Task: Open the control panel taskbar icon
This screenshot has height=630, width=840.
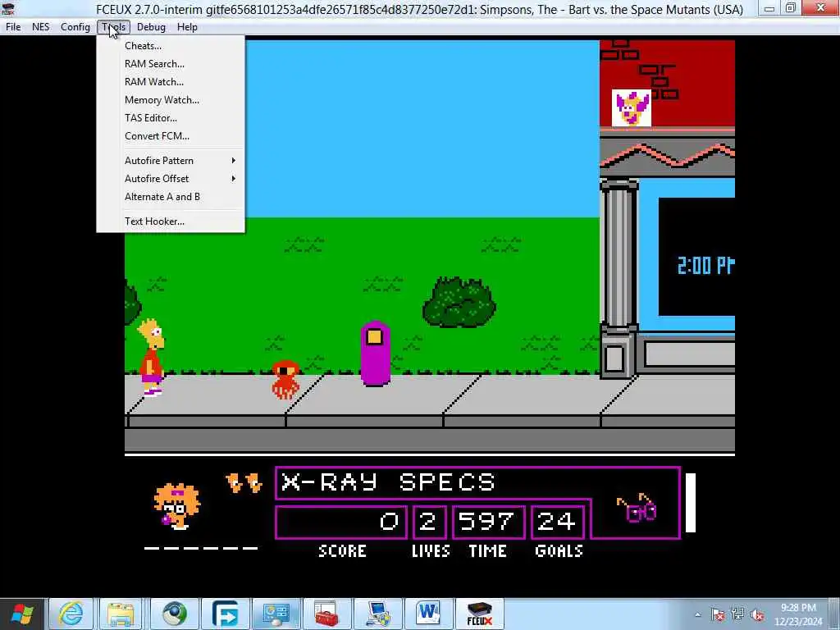Action: tap(276, 614)
